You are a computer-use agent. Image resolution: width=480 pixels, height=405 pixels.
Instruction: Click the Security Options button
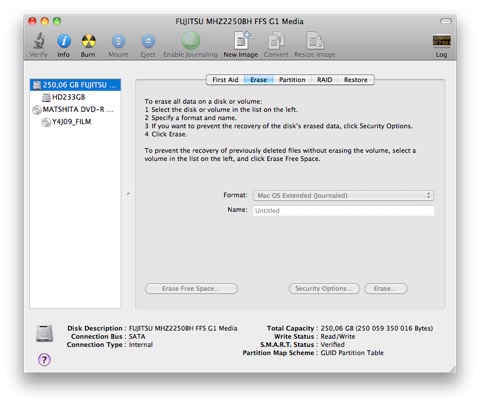coord(324,289)
